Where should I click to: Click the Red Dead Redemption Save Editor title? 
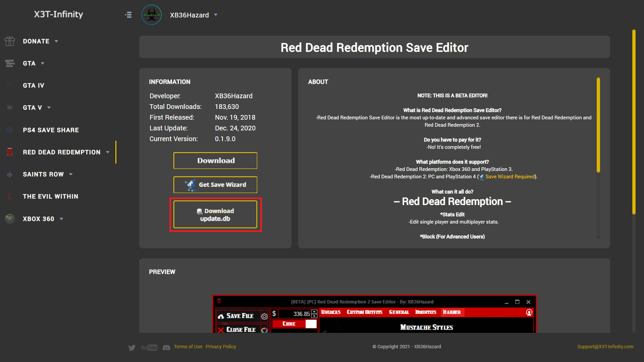(374, 48)
